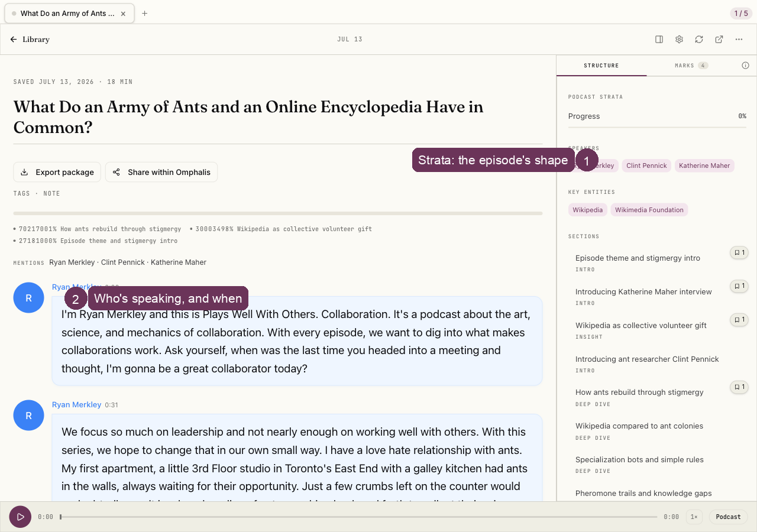The image size is (757, 532).
Task: Select Wikimedia Foundation entity chip
Action: 649,210
